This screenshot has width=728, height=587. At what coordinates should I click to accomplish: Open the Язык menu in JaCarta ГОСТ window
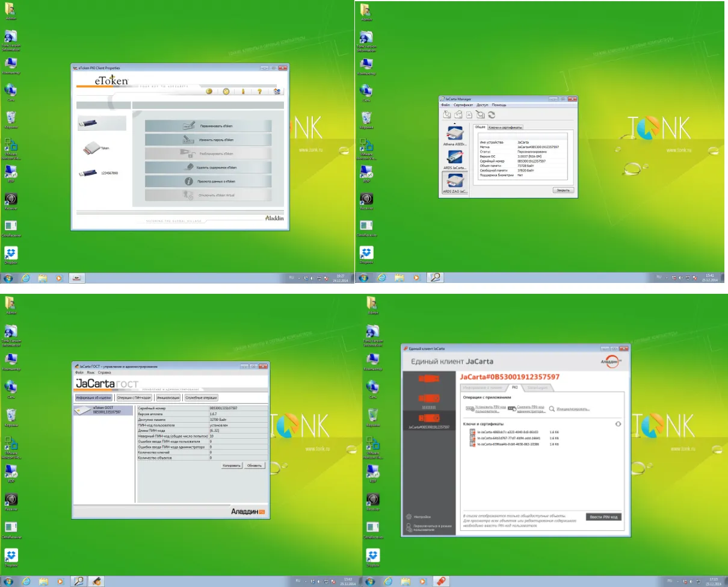[90, 373]
